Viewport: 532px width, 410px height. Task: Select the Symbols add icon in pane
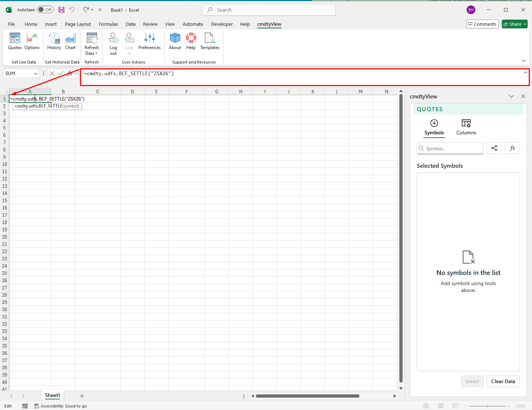point(434,123)
